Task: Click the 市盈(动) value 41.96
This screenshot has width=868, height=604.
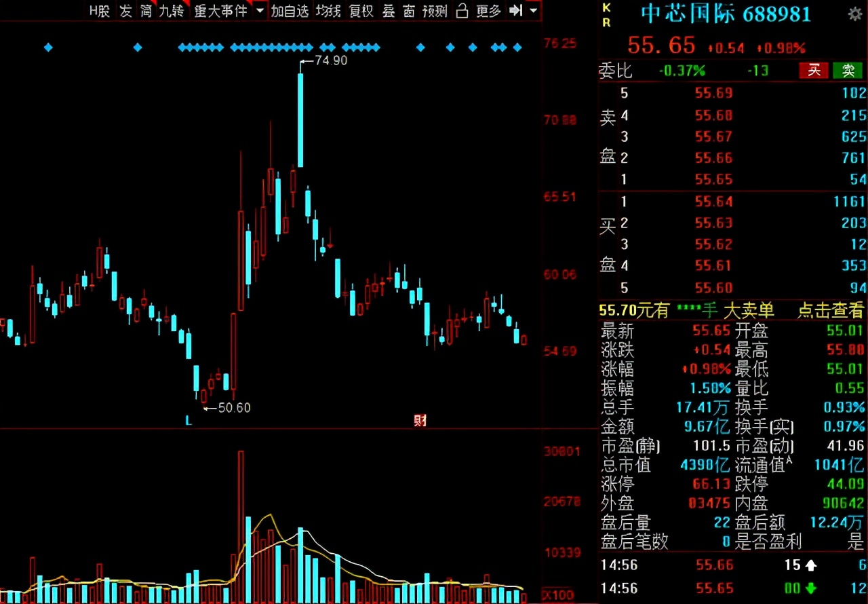Action: click(x=846, y=446)
